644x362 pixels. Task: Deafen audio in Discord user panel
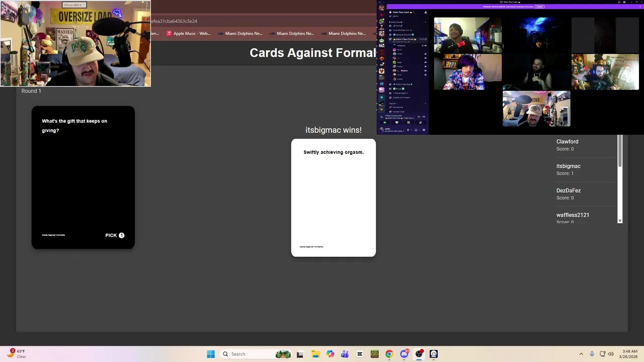[416, 130]
